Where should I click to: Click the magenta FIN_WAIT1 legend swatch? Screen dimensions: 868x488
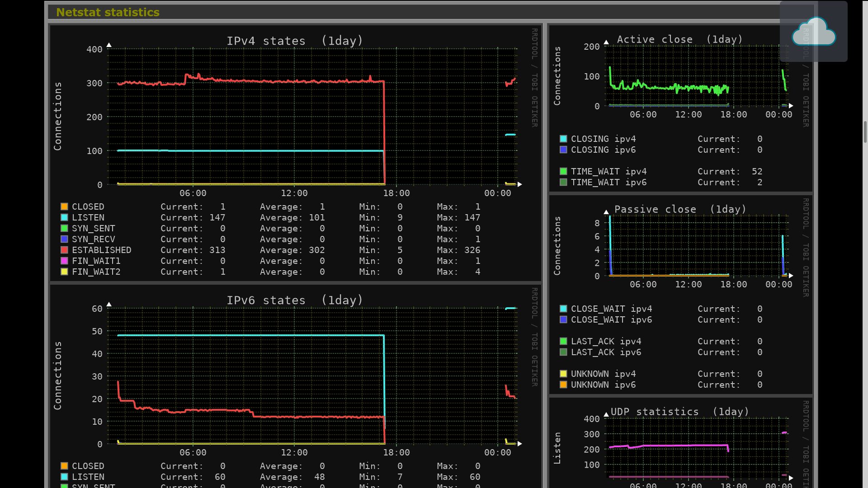[64, 261]
